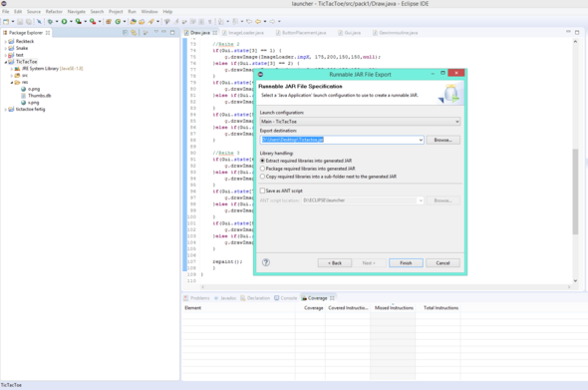588x390 pixels.
Task: Click the Back navigation yellow arrow icon
Action: click(x=258, y=21)
